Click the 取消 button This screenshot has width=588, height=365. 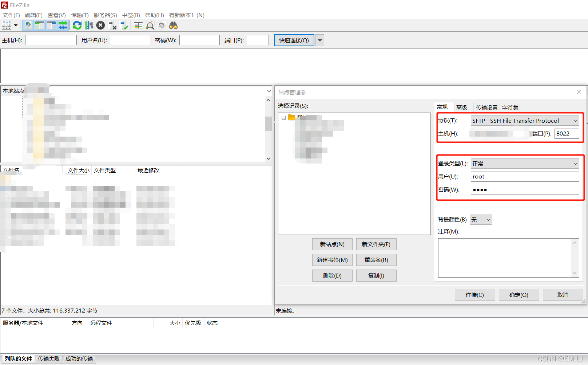[563, 295]
